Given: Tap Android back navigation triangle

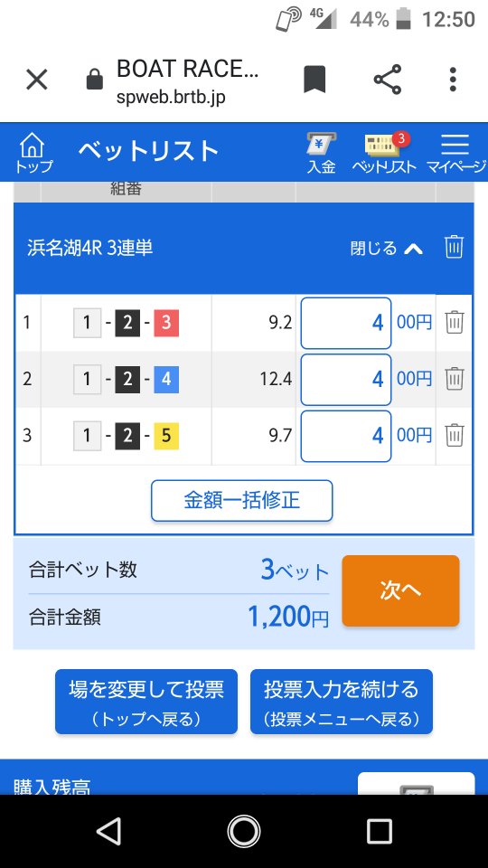Looking at the screenshot, I should (x=108, y=831).
